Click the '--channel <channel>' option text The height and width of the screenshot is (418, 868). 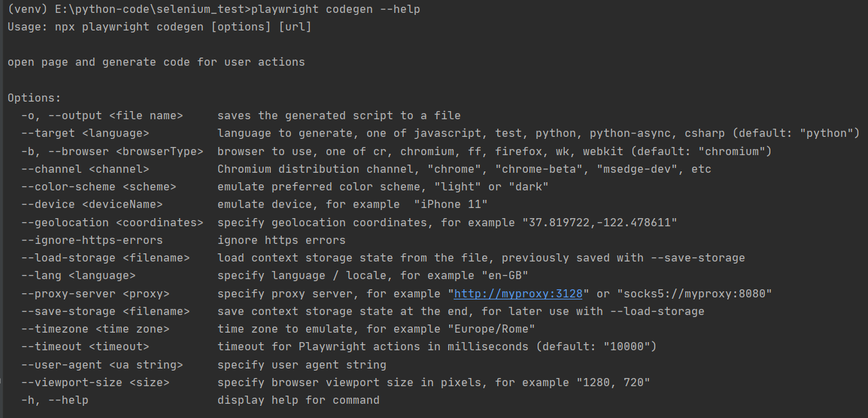[x=85, y=169]
